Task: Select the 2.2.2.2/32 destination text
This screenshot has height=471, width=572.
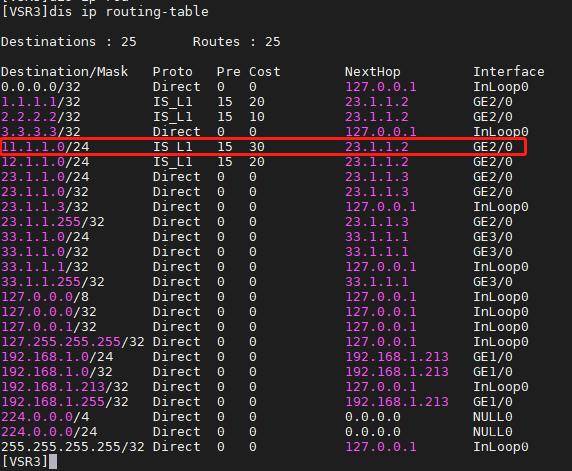Action: [x=41, y=117]
